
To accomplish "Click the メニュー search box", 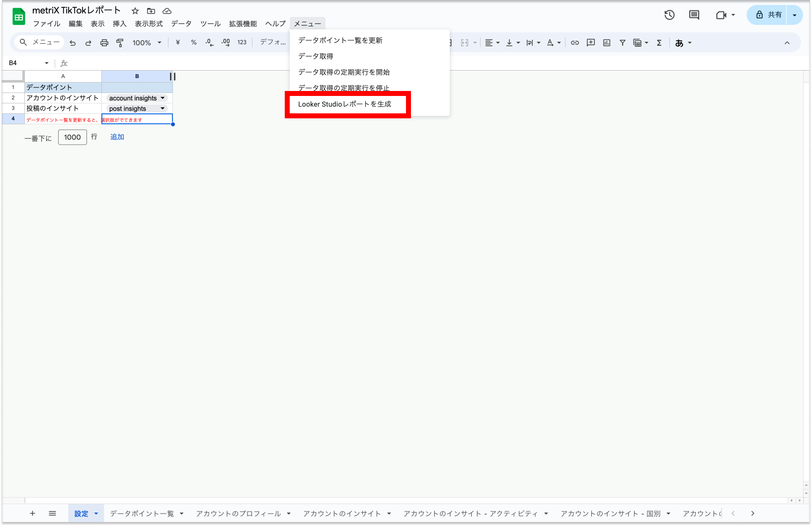I will pos(40,42).
